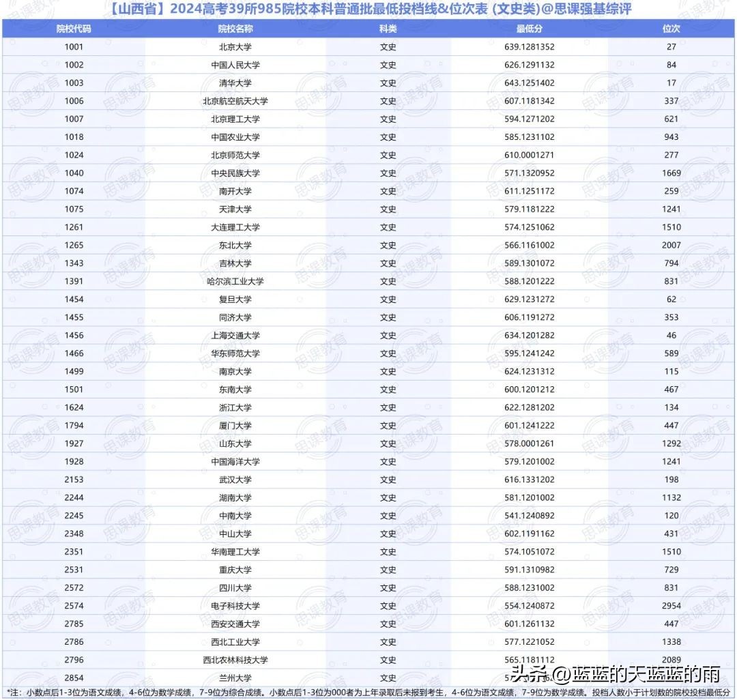The height and width of the screenshot is (700, 737).
Task: Click the 头条 @蓝蓝的天蓝蓝的雨 watermark
Action: coord(616,675)
